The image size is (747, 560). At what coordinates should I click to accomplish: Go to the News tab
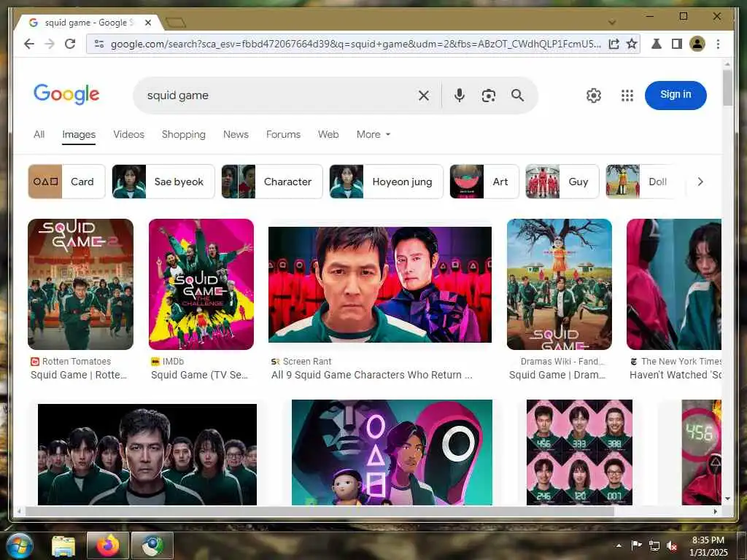(x=236, y=135)
